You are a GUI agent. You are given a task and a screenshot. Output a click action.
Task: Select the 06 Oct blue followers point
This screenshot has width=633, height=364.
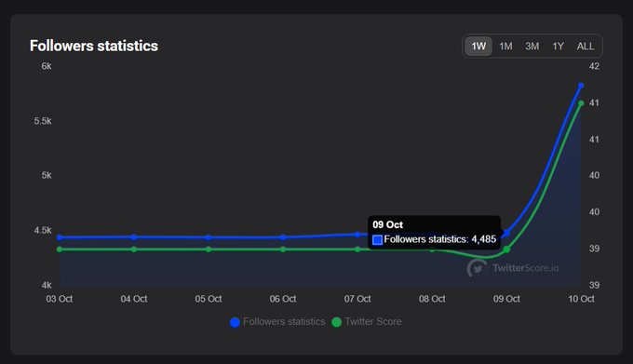[x=283, y=237]
